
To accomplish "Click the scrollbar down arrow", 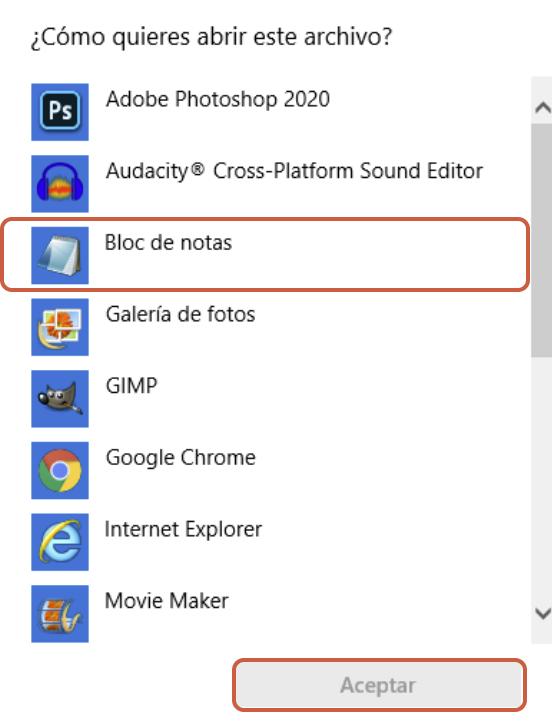I will [x=542, y=613].
